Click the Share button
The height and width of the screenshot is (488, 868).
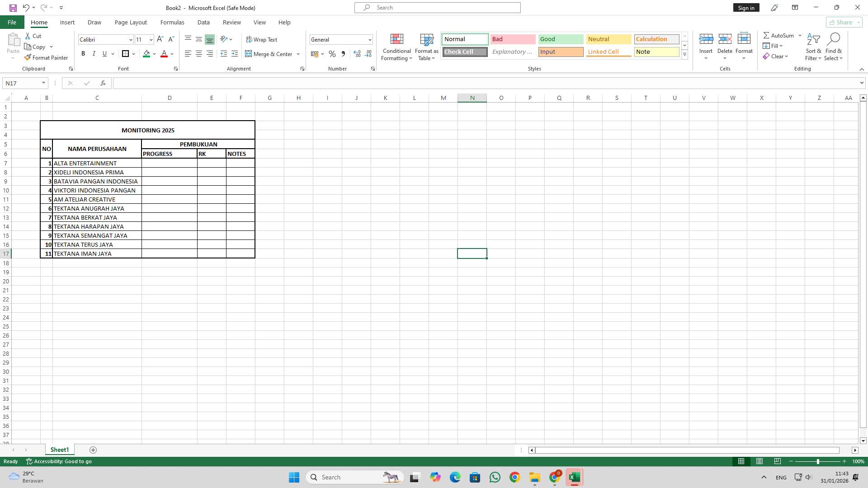(x=842, y=22)
